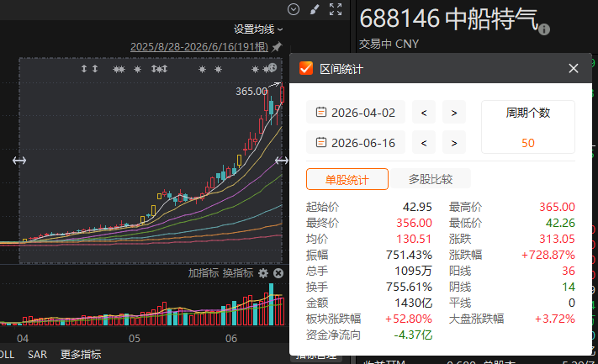Screen dimensions: 598x364
Task: Click the left range resize handle
Action: click(x=19, y=161)
